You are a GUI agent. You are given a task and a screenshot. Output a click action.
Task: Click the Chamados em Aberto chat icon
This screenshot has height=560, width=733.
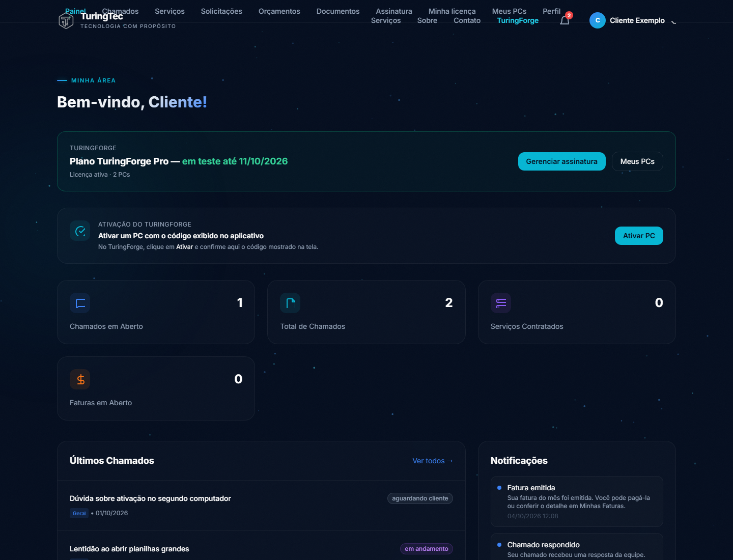(x=80, y=303)
